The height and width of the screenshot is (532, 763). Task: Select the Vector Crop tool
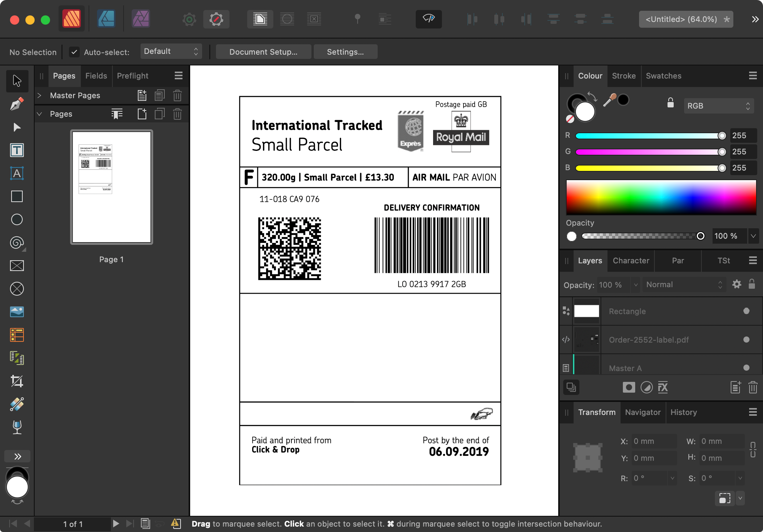(x=17, y=381)
